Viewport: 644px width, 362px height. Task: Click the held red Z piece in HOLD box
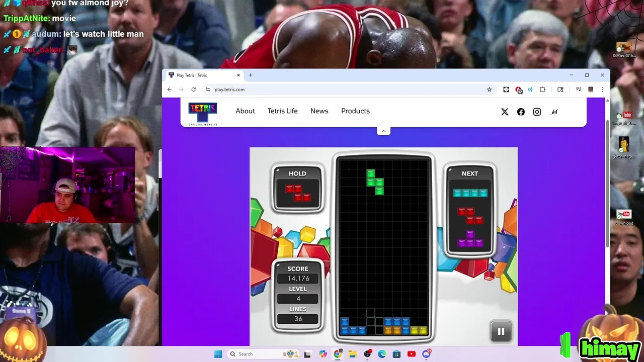(298, 193)
